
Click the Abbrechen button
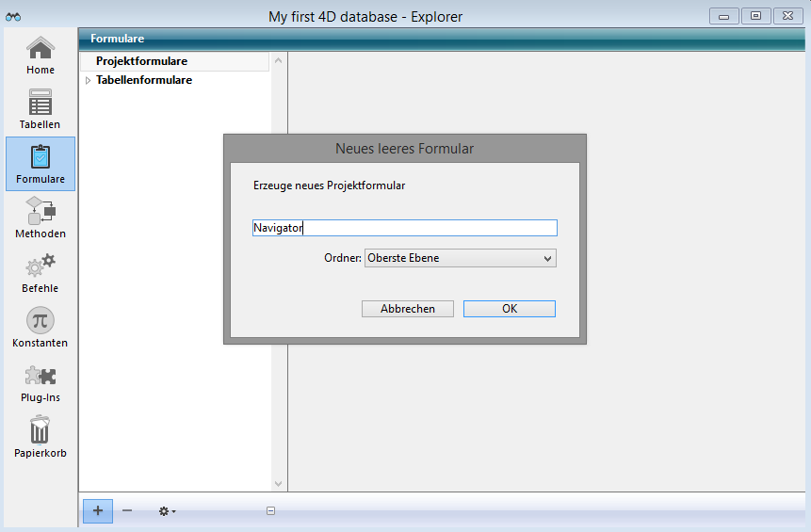click(408, 309)
